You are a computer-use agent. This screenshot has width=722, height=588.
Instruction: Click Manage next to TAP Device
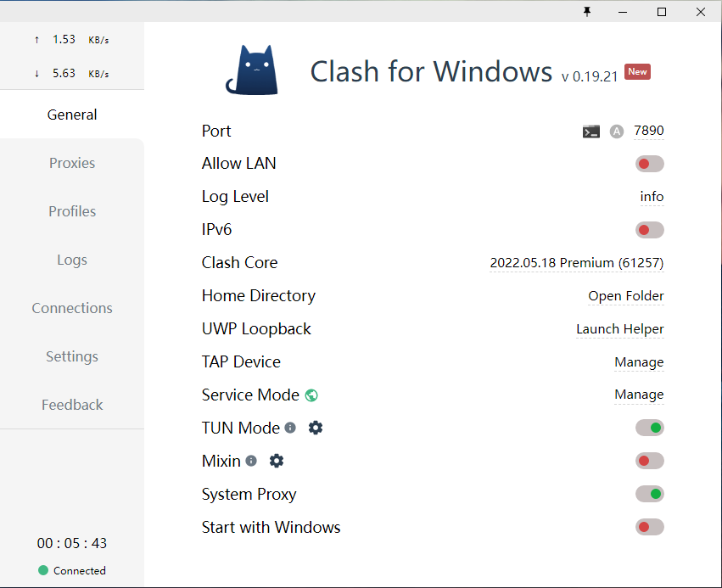click(639, 362)
